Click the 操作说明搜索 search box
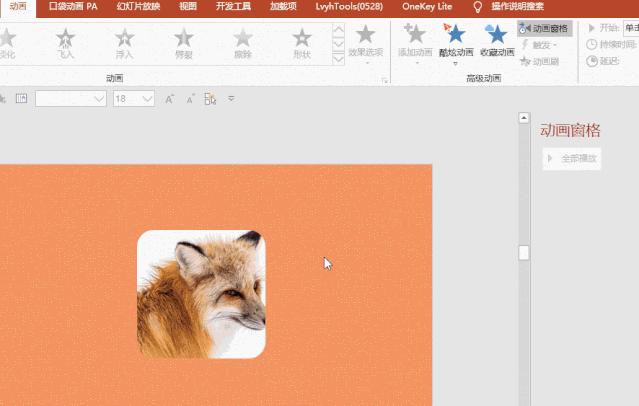The image size is (639, 406). coord(517,6)
